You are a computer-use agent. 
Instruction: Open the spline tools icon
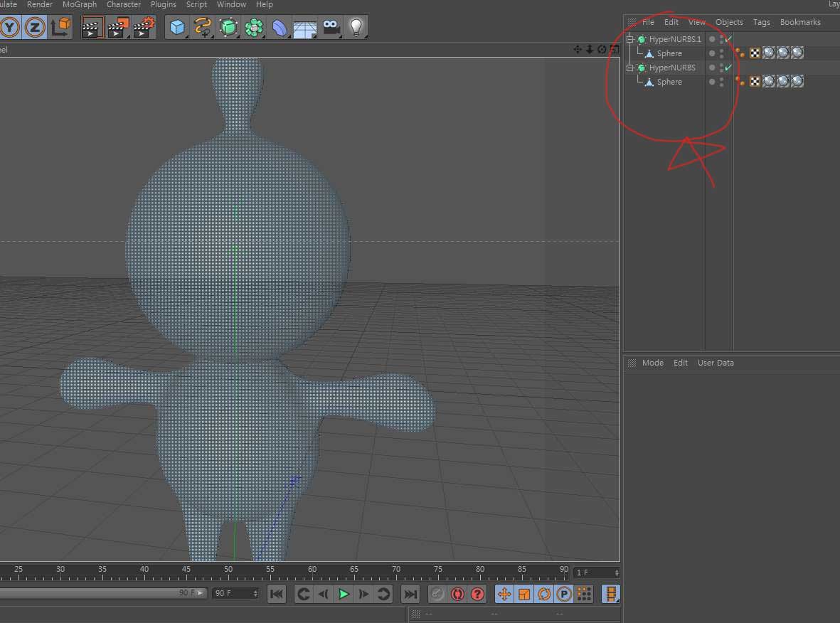click(202, 28)
